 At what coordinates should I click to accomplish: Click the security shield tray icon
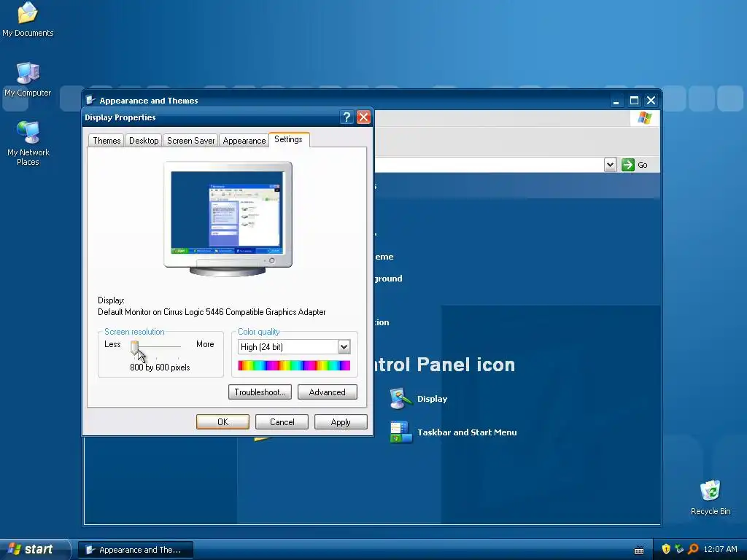click(666, 549)
